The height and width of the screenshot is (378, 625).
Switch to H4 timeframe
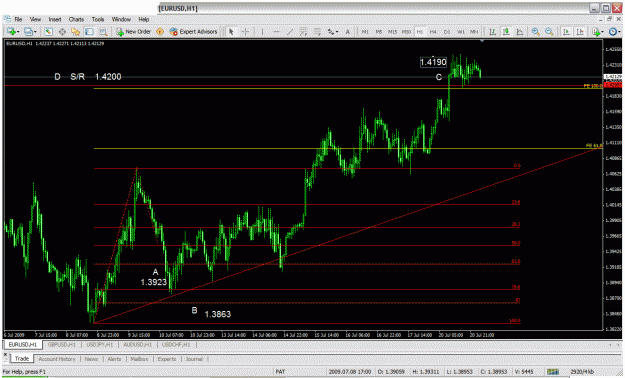pos(433,32)
